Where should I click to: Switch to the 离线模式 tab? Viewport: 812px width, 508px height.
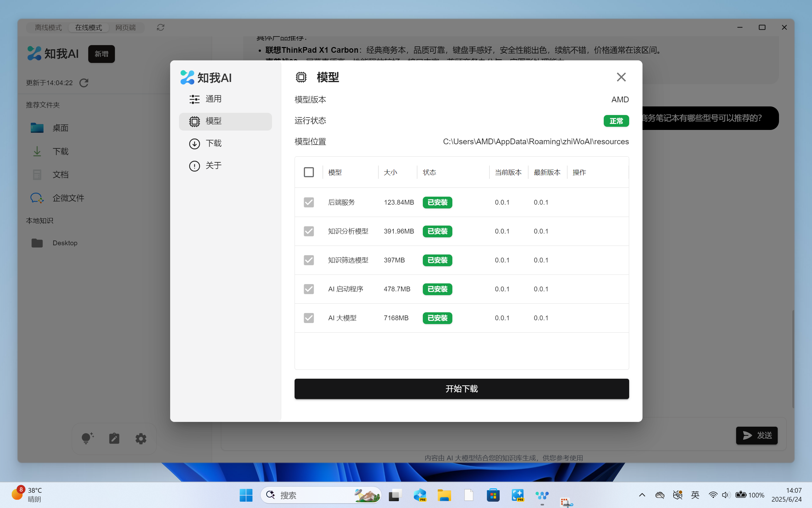(x=48, y=28)
